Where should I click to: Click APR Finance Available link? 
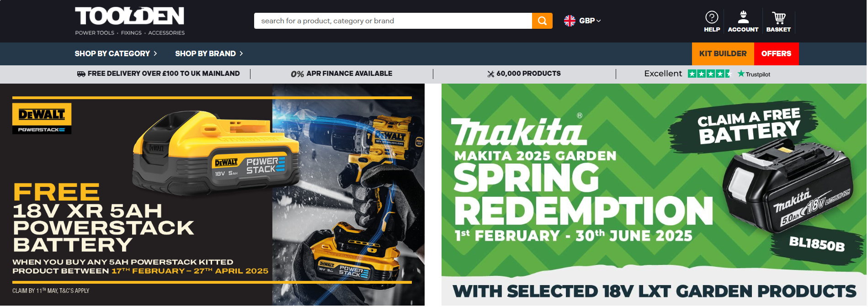click(349, 74)
